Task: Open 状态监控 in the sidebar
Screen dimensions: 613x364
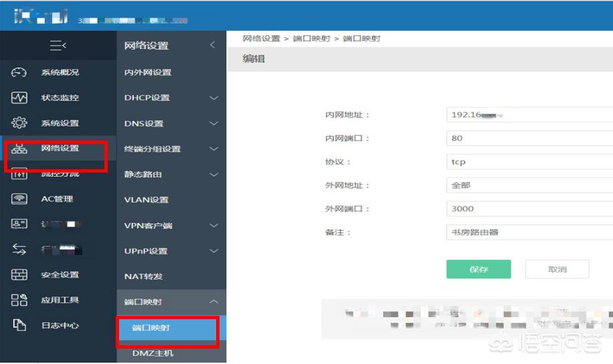Action: tap(60, 98)
